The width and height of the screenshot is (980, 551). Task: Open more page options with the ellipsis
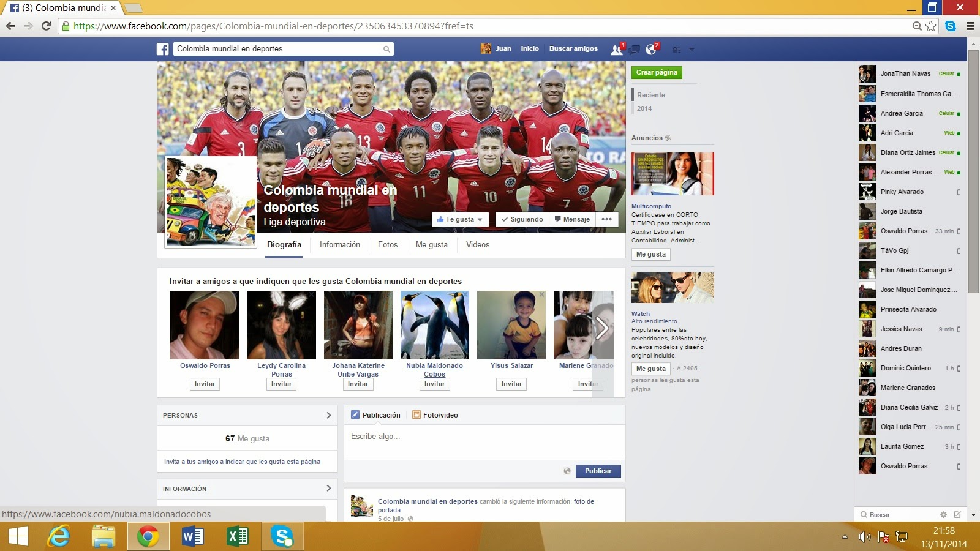(606, 219)
